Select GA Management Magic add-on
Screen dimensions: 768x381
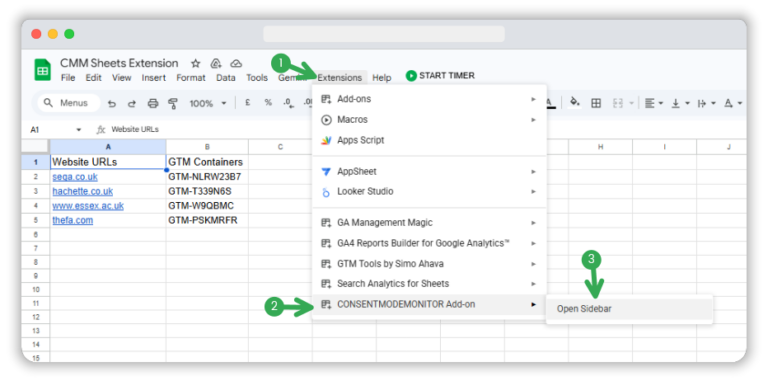[x=429, y=223]
